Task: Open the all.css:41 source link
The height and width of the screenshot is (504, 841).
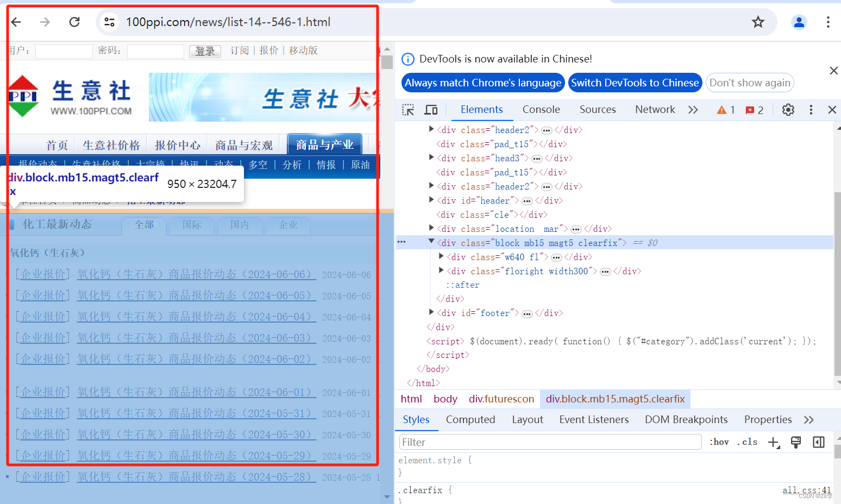Action: 807,490
